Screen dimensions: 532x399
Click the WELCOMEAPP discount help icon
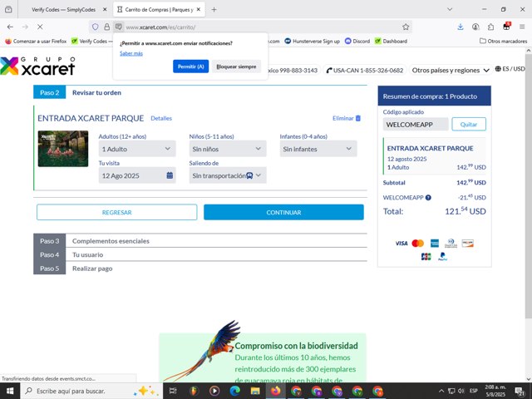pos(428,198)
